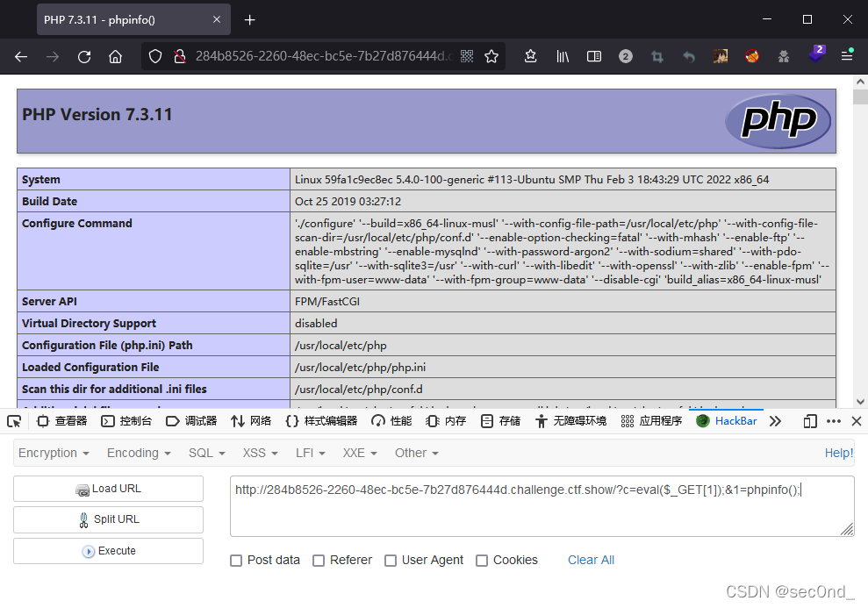Click scrollbar down arrow on page
The image size is (868, 608).
(860, 402)
